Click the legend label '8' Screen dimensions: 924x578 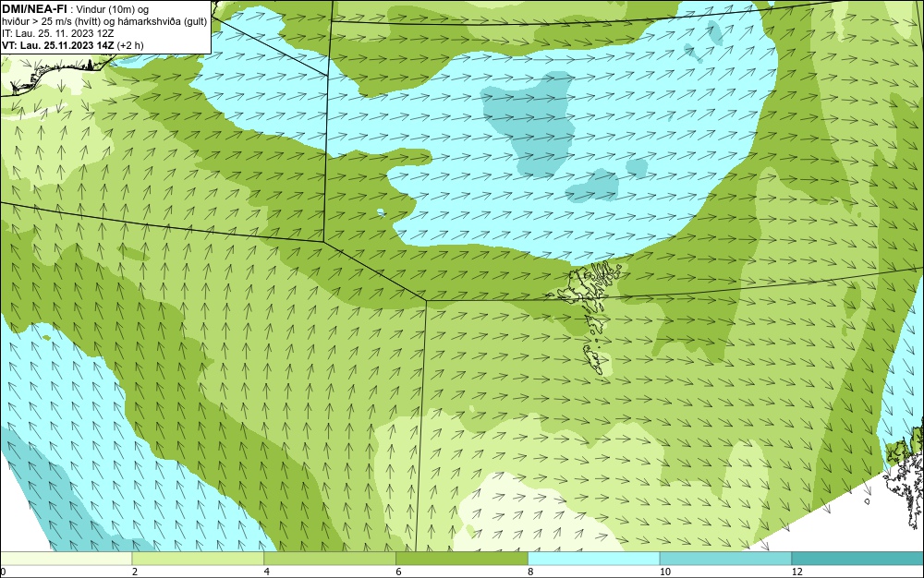coord(530,572)
